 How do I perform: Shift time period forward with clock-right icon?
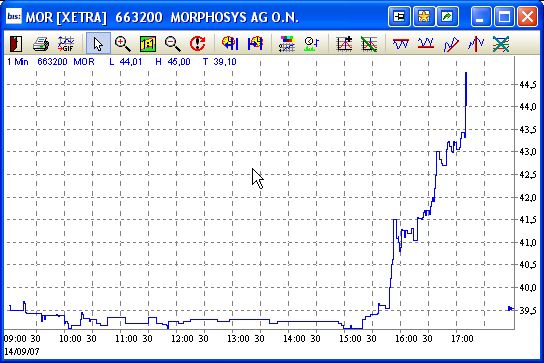255,44
